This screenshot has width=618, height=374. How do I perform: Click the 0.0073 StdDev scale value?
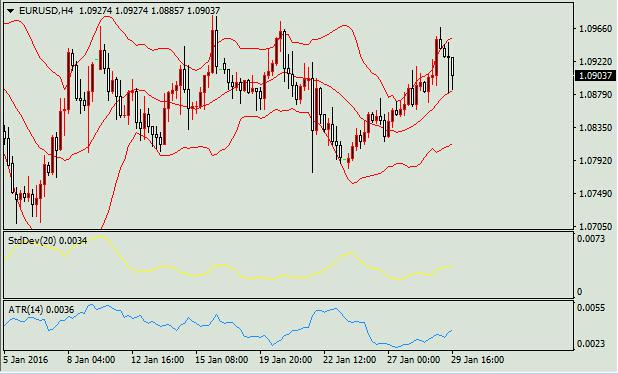tap(591, 239)
